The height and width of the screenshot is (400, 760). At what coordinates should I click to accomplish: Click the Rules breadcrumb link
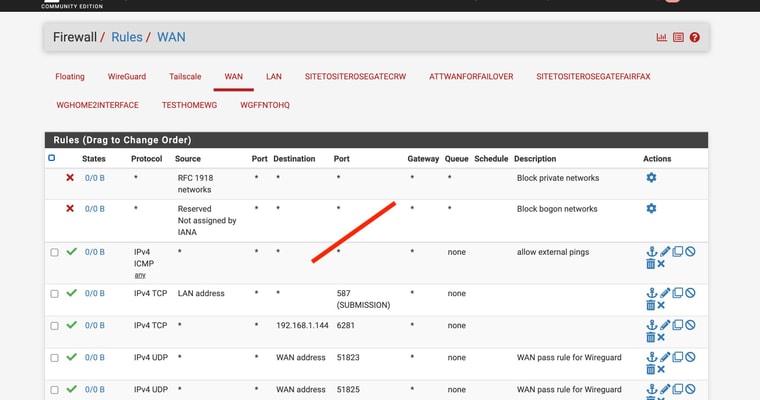(126, 37)
